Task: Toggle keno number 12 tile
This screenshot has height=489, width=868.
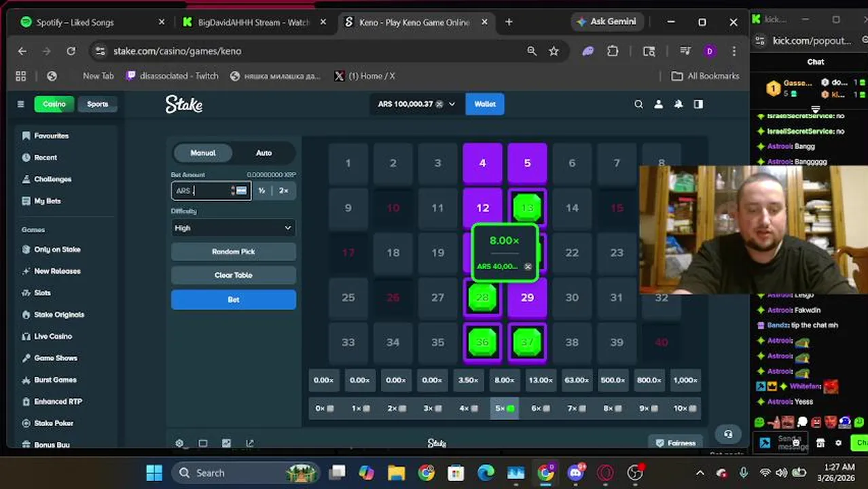Action: coord(482,208)
